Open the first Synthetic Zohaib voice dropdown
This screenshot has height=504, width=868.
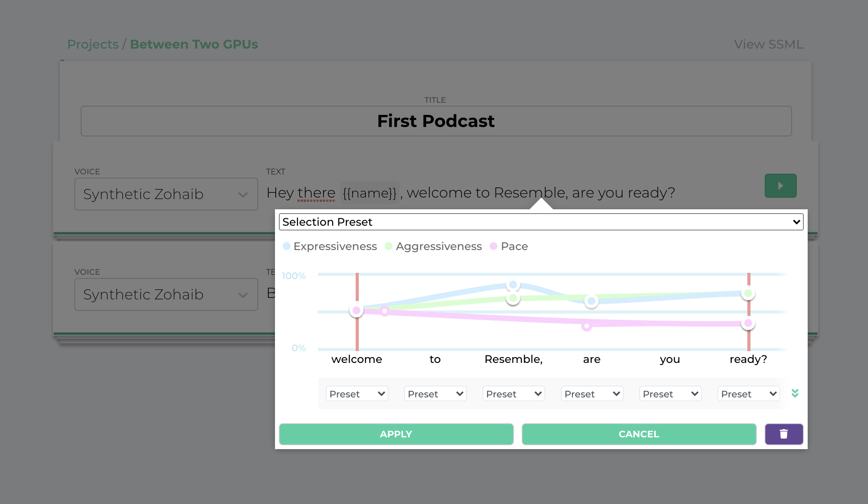point(166,194)
